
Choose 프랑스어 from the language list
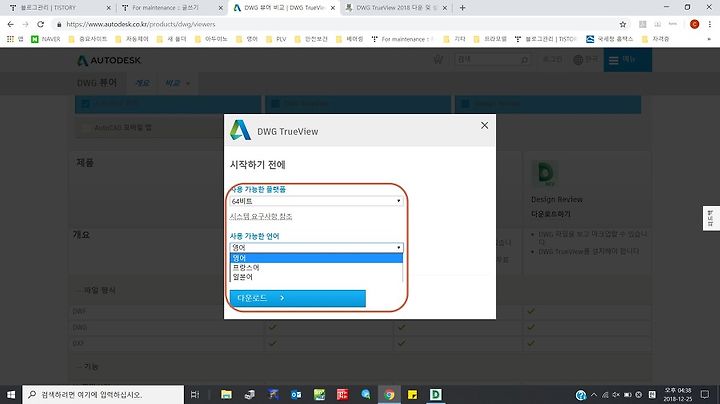(316, 267)
